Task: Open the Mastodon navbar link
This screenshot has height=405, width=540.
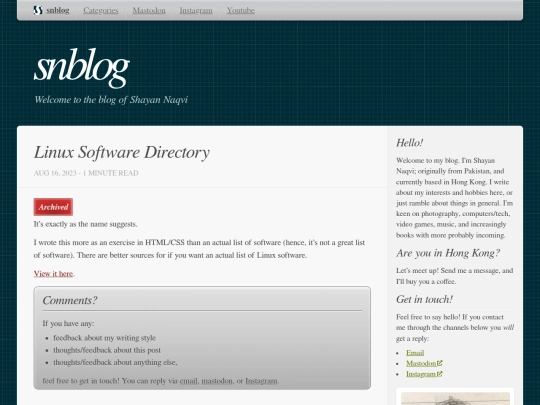Action: [x=149, y=10]
